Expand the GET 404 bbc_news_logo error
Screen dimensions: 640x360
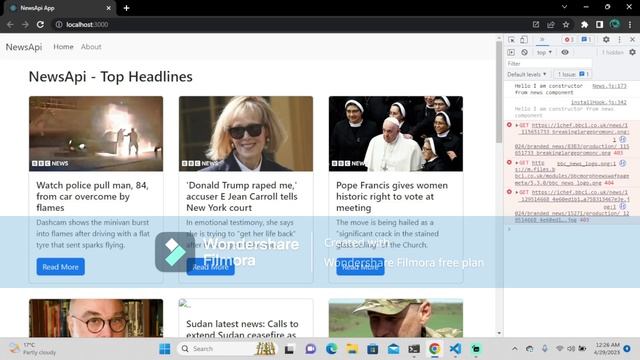(517, 163)
